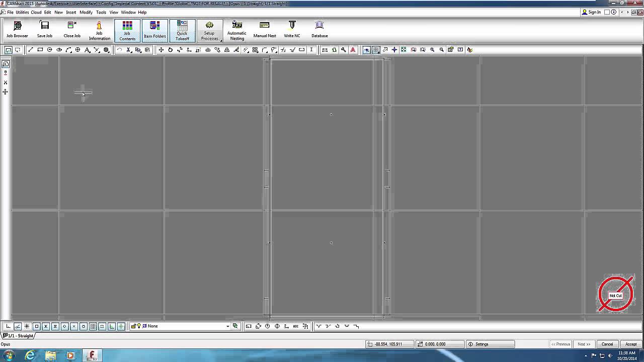Image resolution: width=644 pixels, height=362 pixels.
Task: Click the ABC text annotation icon
Action: [296, 326]
